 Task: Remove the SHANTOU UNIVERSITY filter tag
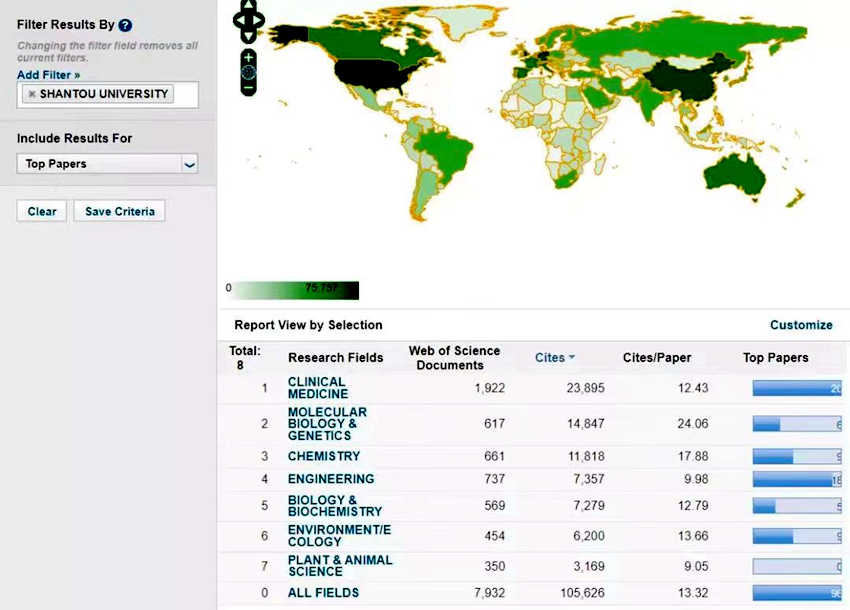pos(32,94)
